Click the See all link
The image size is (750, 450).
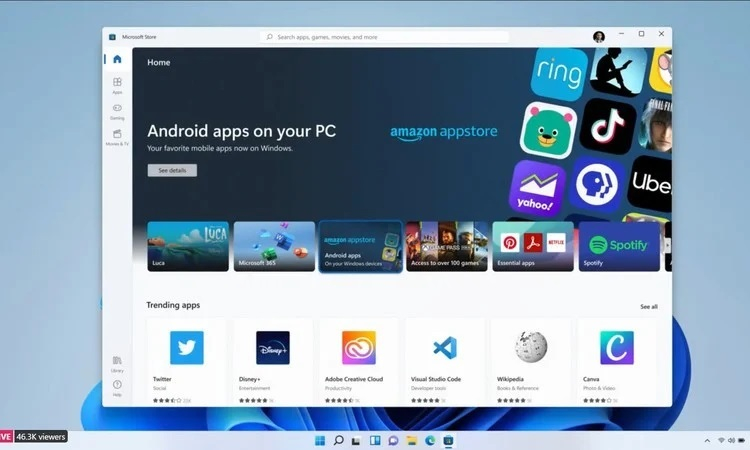pos(648,307)
